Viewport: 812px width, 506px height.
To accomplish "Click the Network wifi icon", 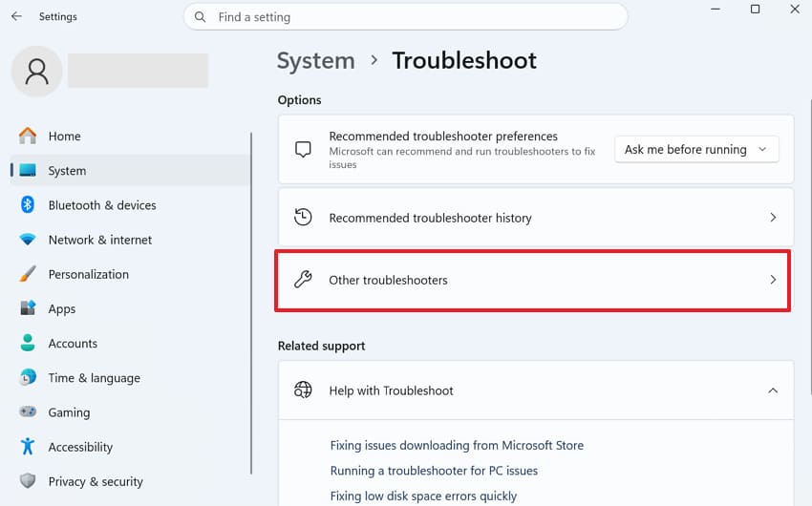I will tap(28, 240).
